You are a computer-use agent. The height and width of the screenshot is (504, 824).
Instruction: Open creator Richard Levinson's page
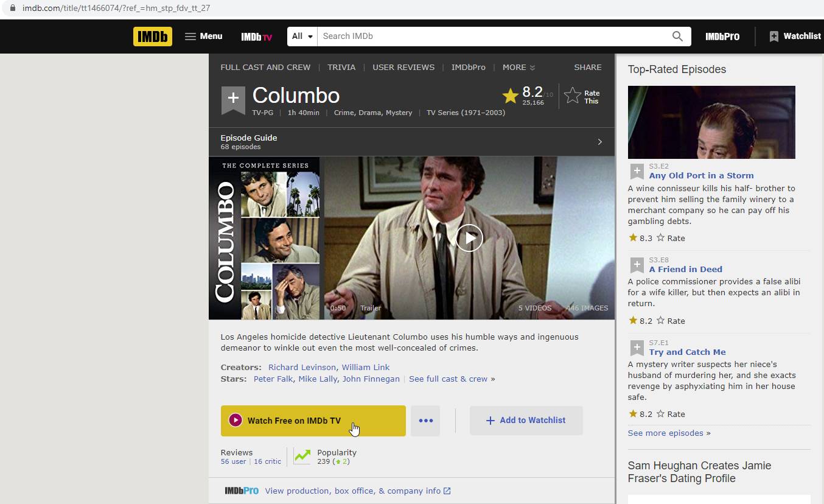tap(302, 367)
